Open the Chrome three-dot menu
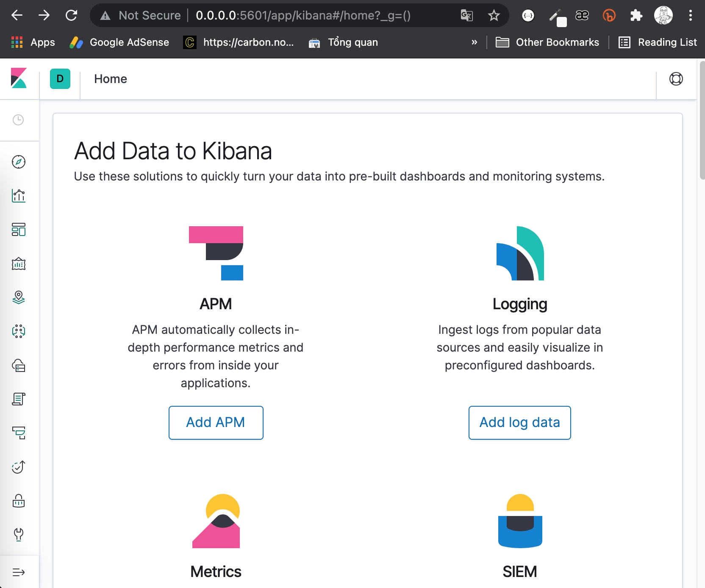Screen dimensions: 705x588 (691, 16)
